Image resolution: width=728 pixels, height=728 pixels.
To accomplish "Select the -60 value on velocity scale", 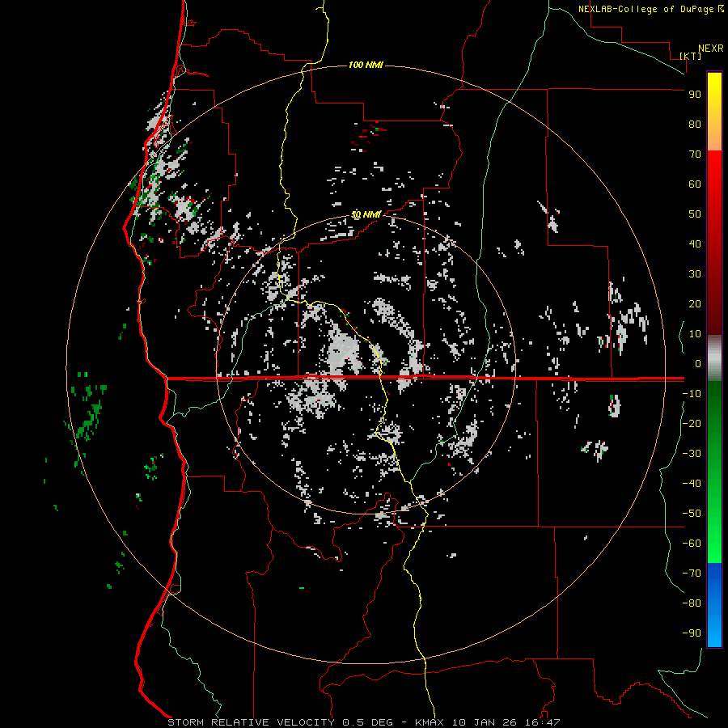I will [x=692, y=544].
